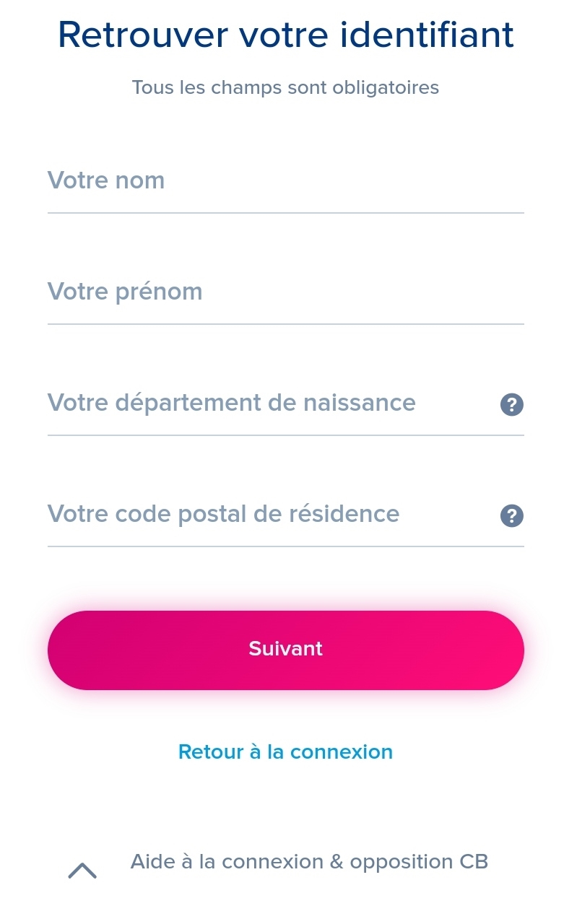Tap the underline below the département field
The height and width of the screenshot is (924, 564).
point(285,435)
